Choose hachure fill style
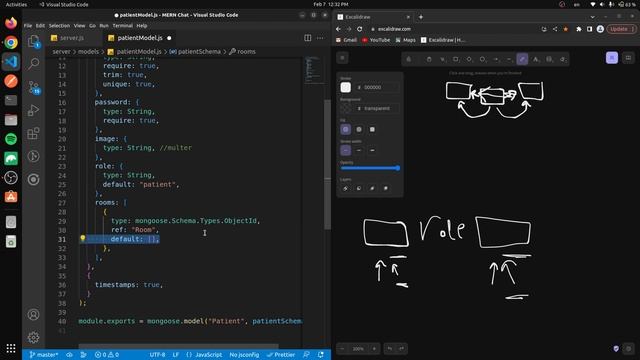640x360 pixels. [x=345, y=129]
